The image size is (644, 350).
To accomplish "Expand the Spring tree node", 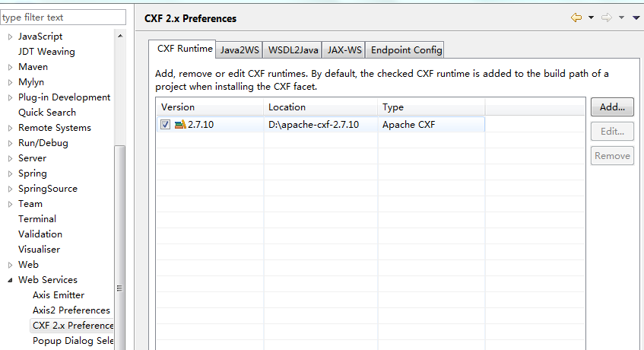I will (11, 173).
